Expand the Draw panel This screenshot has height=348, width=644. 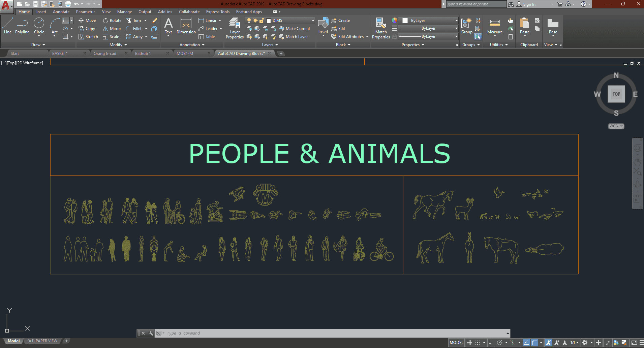click(38, 45)
